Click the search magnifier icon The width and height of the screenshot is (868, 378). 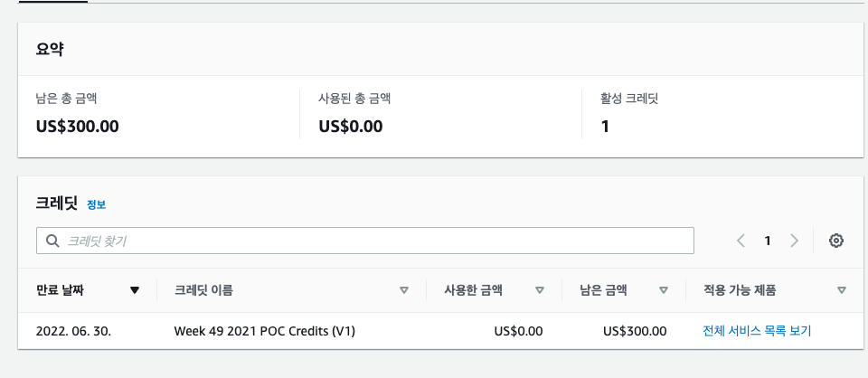[52, 241]
